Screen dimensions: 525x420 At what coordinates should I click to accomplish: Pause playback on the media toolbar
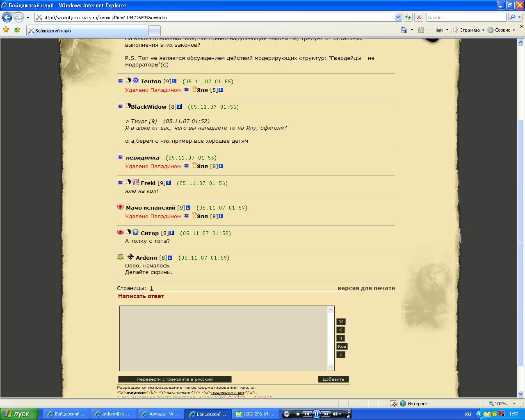(316, 414)
